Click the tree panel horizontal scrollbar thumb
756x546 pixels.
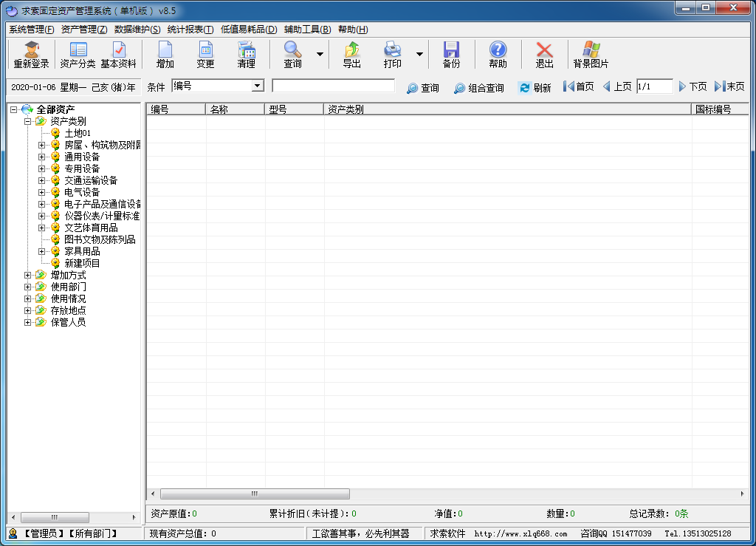coord(55,517)
